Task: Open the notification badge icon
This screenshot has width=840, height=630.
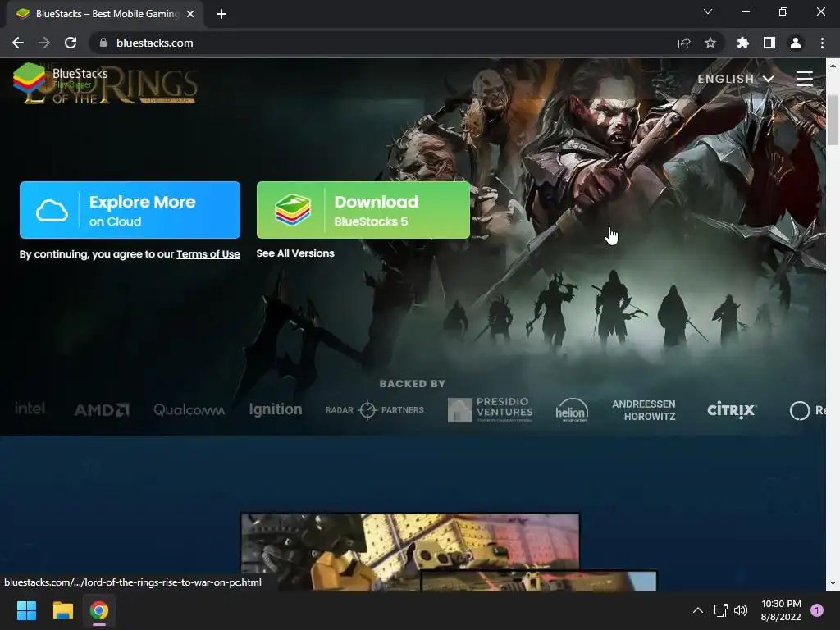Action: click(x=817, y=610)
